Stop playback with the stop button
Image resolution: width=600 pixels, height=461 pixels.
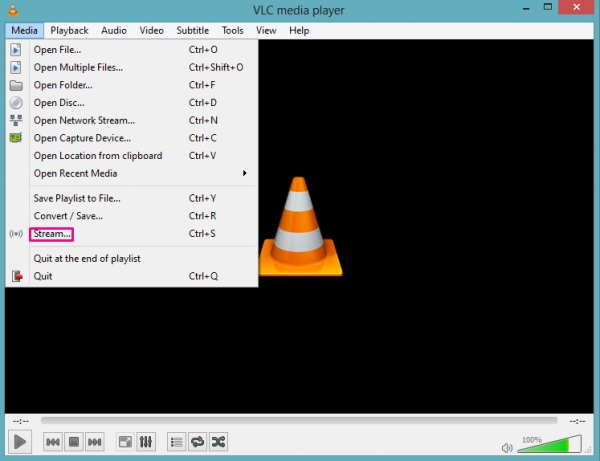click(x=74, y=442)
